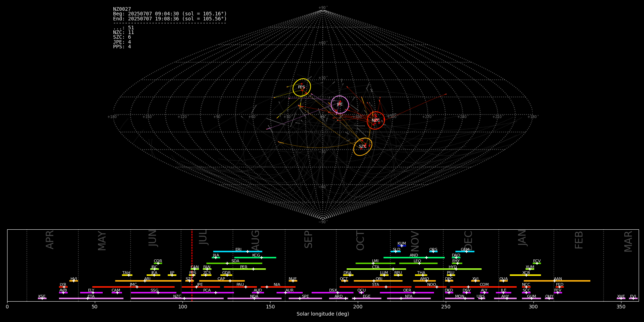Click the NIA shower bar label
The height and width of the screenshot is (322, 644).
[x=277, y=284]
